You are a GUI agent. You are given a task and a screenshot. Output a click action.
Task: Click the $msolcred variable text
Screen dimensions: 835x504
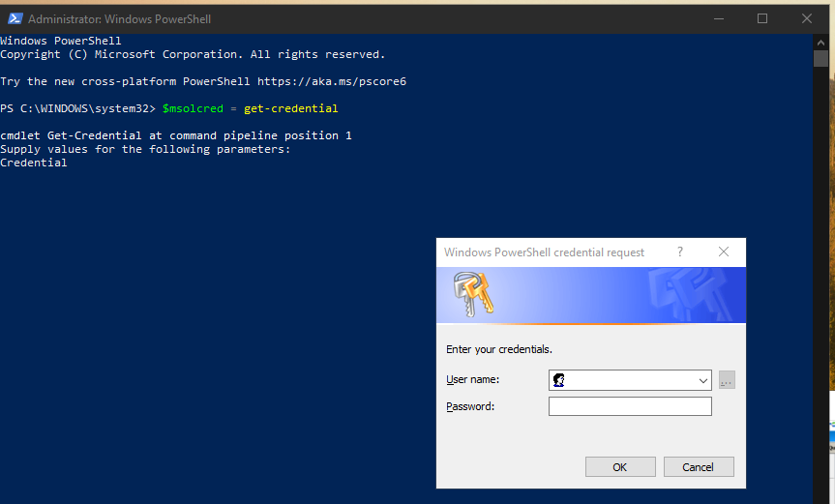193,108
